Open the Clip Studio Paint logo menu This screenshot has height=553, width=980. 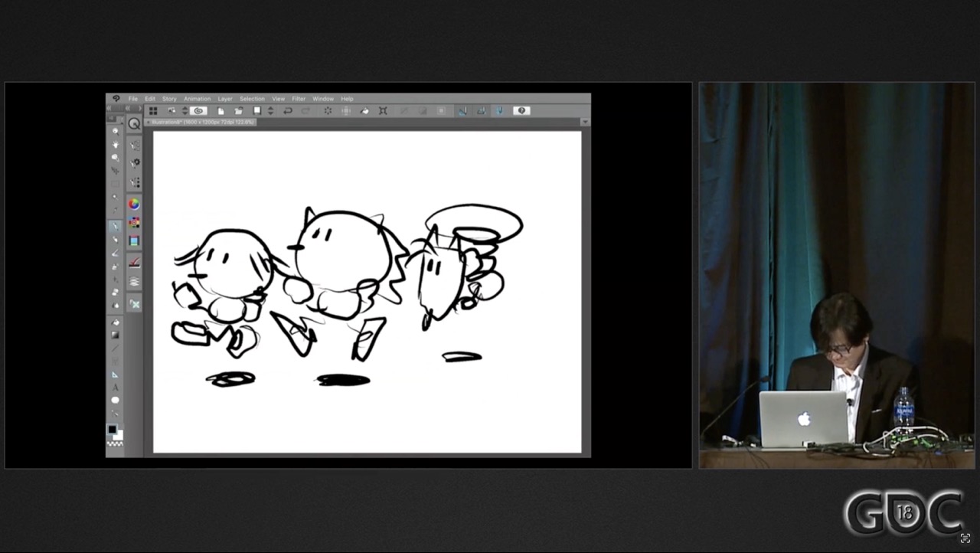(116, 98)
